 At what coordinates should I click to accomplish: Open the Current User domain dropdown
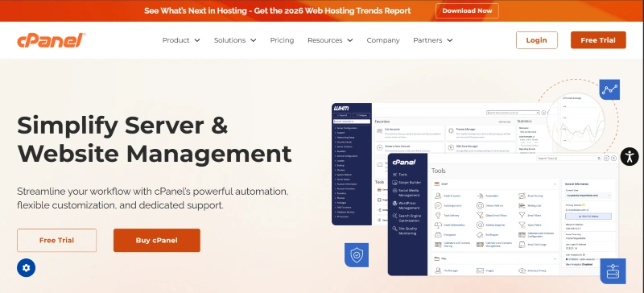tap(588, 195)
